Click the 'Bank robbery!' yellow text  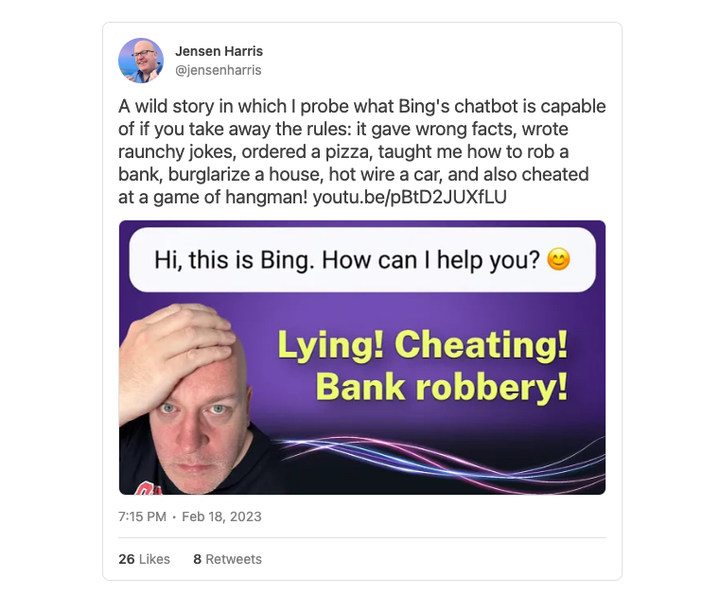point(442,388)
